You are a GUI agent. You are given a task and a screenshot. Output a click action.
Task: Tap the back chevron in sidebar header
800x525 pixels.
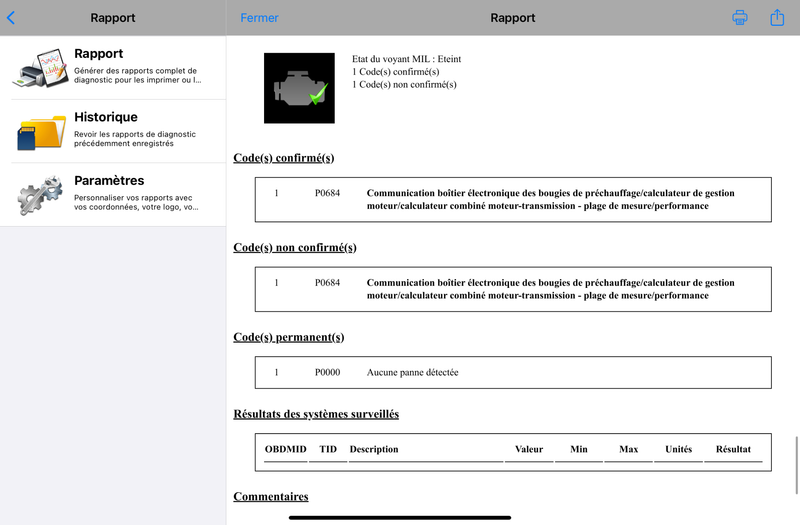click(11, 18)
